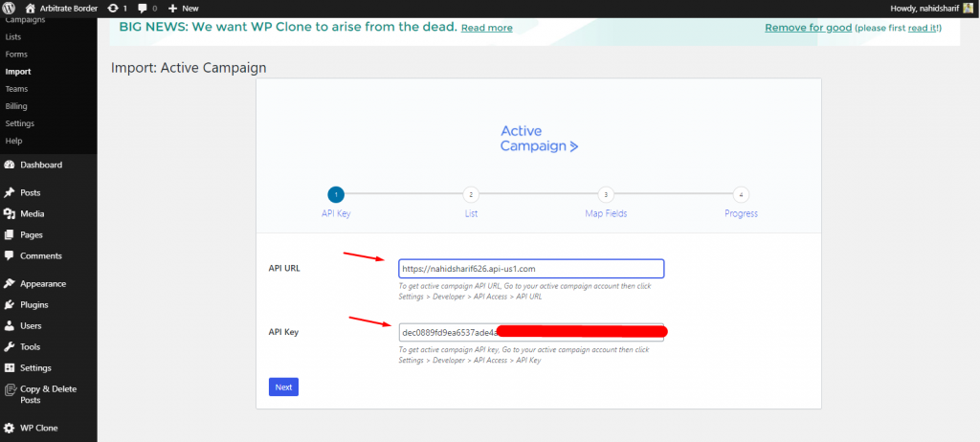Click the API Key field label
Viewport: 980px width, 442px height.
pos(283,332)
